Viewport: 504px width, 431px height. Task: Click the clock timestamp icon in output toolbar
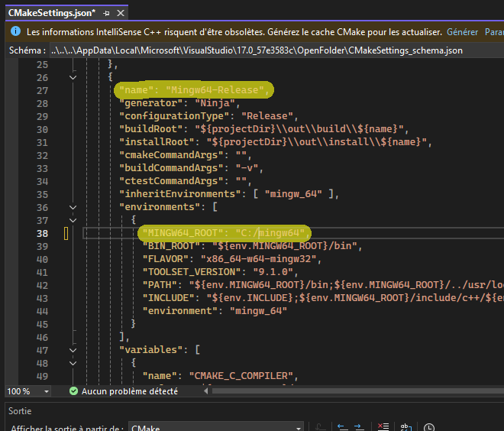pyautogui.click(x=430, y=427)
